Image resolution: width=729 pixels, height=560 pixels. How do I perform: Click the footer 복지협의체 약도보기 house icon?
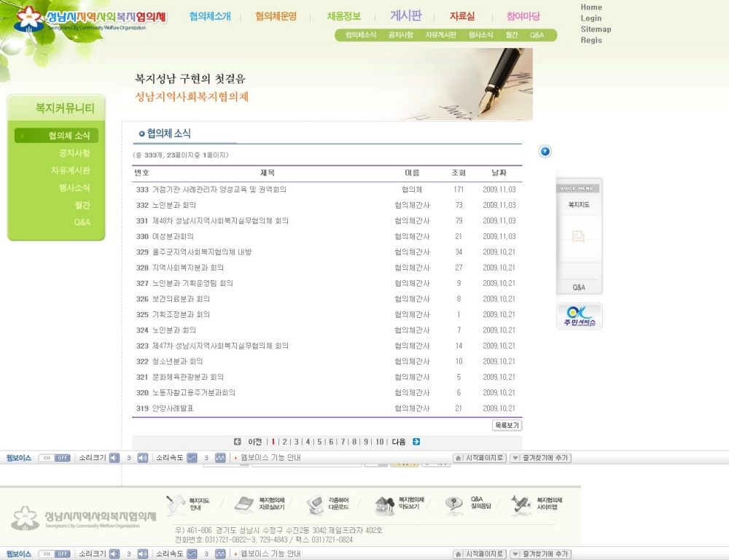[385, 505]
